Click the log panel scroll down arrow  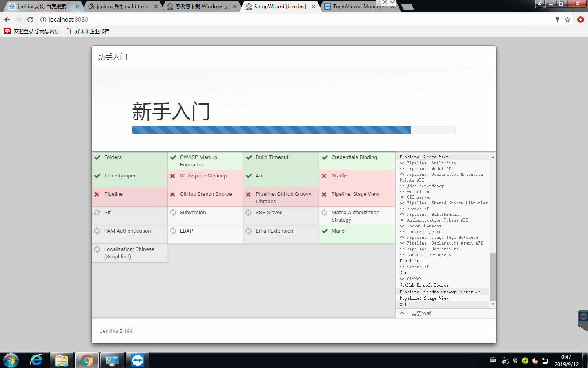coord(493,304)
